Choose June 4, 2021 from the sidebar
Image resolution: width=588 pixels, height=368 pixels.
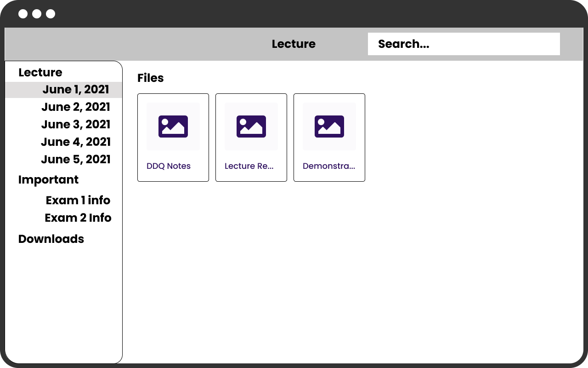76,142
